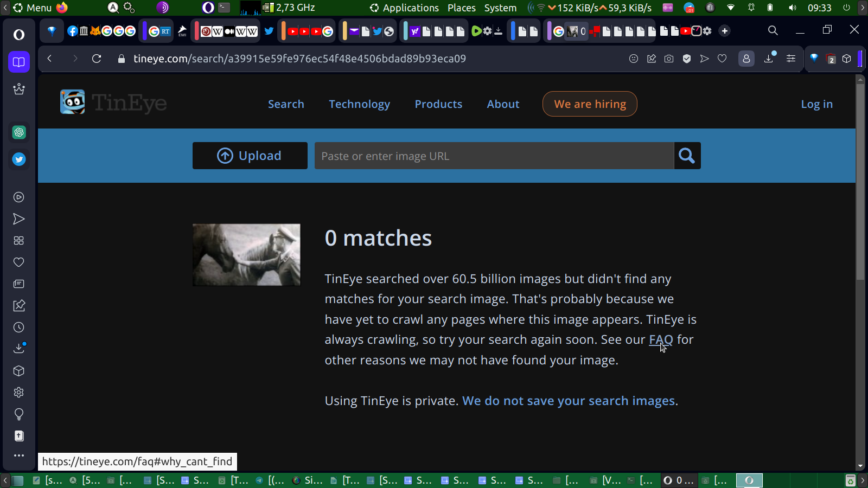
Task: Open the Products nav item
Action: pyautogui.click(x=438, y=104)
